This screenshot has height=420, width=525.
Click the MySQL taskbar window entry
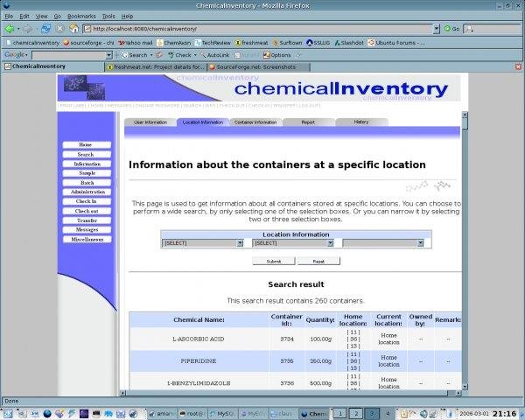[223, 414]
